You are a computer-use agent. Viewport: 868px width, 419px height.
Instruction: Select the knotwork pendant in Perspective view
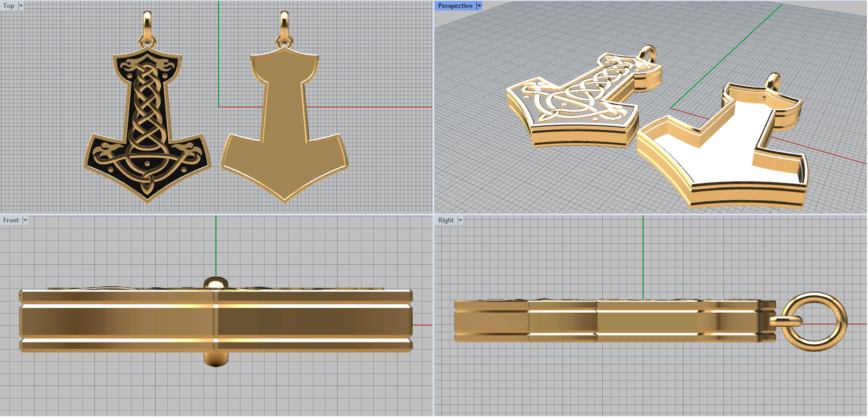(575, 103)
